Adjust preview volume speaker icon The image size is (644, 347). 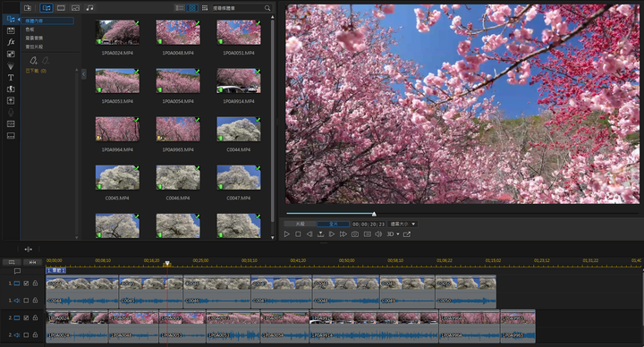[378, 234]
